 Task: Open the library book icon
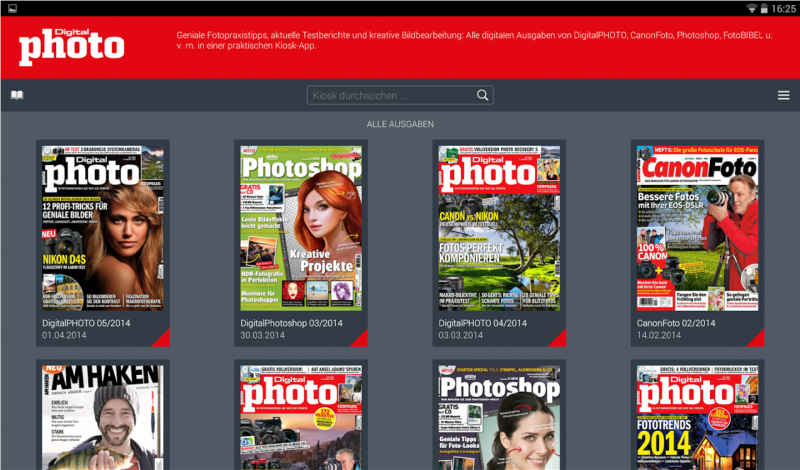click(16, 95)
